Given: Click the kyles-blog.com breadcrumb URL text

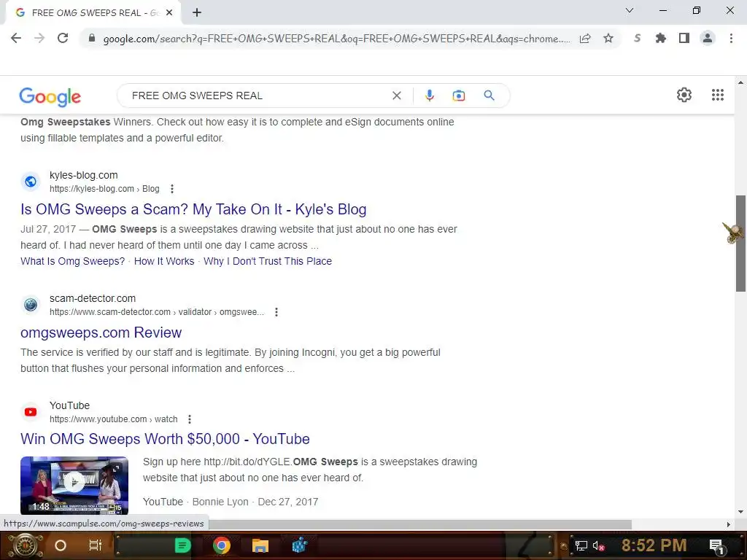Looking at the screenshot, I should click(104, 189).
